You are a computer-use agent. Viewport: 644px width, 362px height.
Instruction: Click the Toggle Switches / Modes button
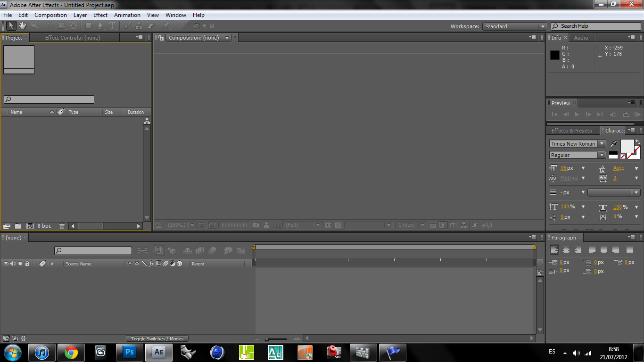click(157, 338)
